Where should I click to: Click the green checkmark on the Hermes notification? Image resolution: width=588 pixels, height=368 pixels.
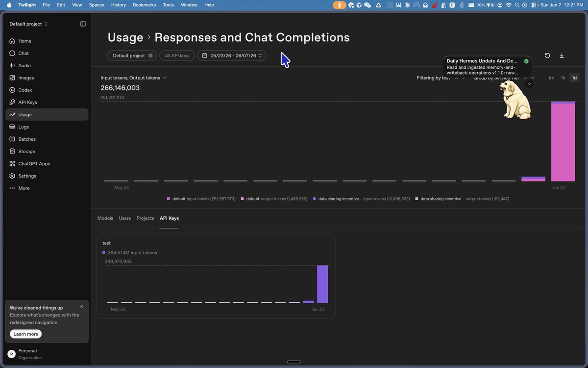tap(526, 61)
